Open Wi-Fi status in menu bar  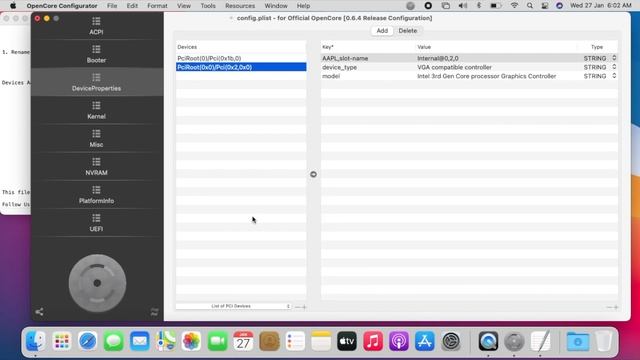(514, 6)
